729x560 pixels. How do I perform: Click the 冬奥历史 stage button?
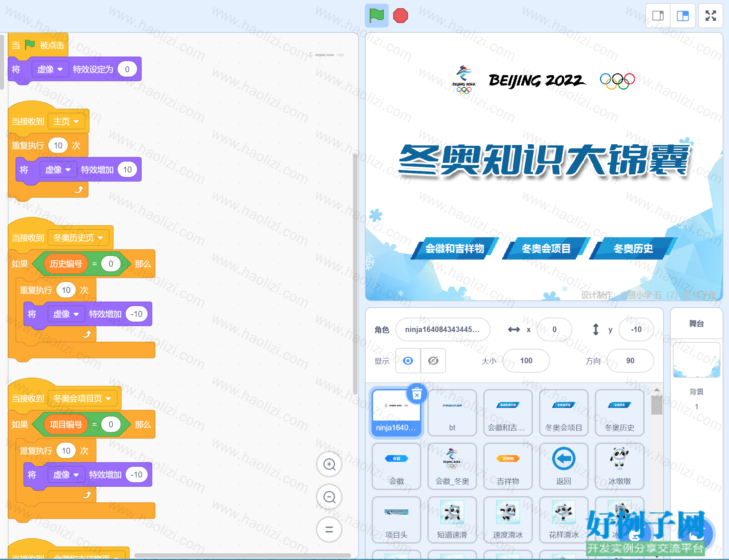(633, 248)
